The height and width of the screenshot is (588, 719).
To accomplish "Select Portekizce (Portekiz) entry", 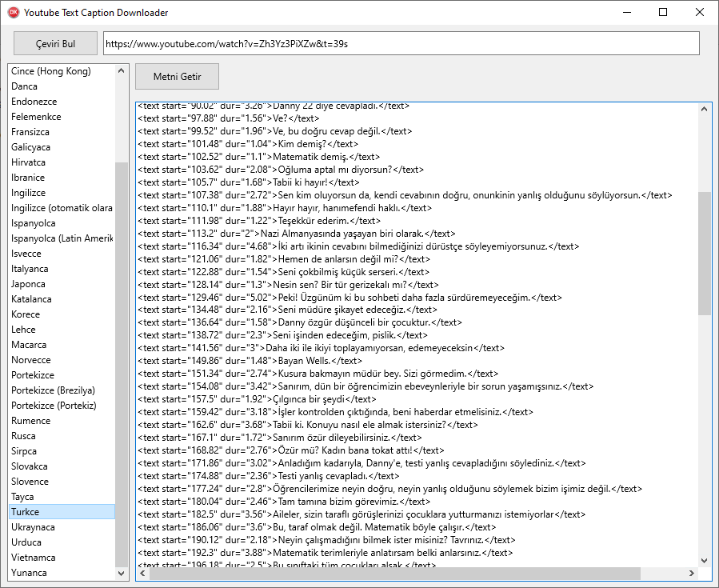I will click(62, 406).
